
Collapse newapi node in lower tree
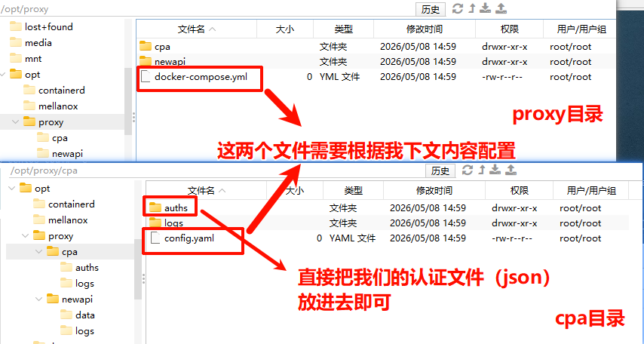click(x=39, y=299)
